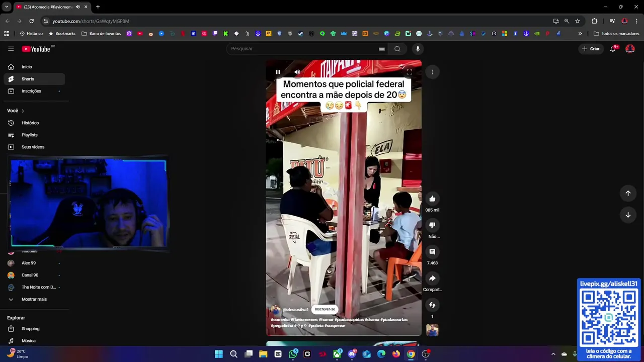Go to the YouTube home logo
The width and height of the screenshot is (644, 362).
tap(36, 49)
